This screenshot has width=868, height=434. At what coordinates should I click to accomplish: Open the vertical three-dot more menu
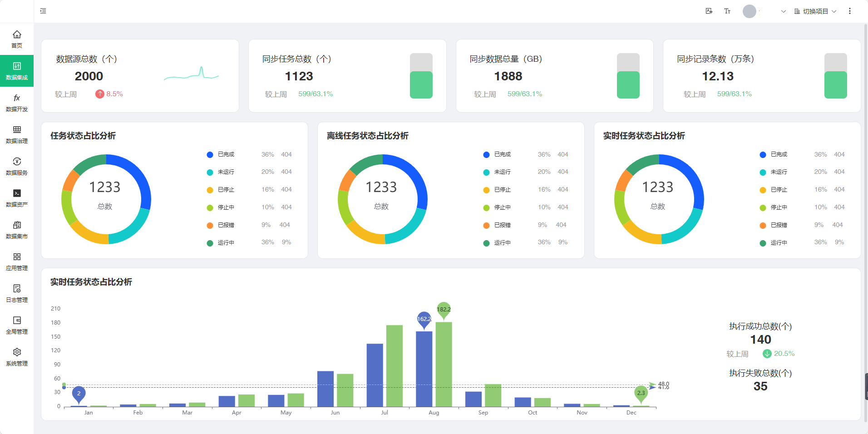[x=850, y=11]
